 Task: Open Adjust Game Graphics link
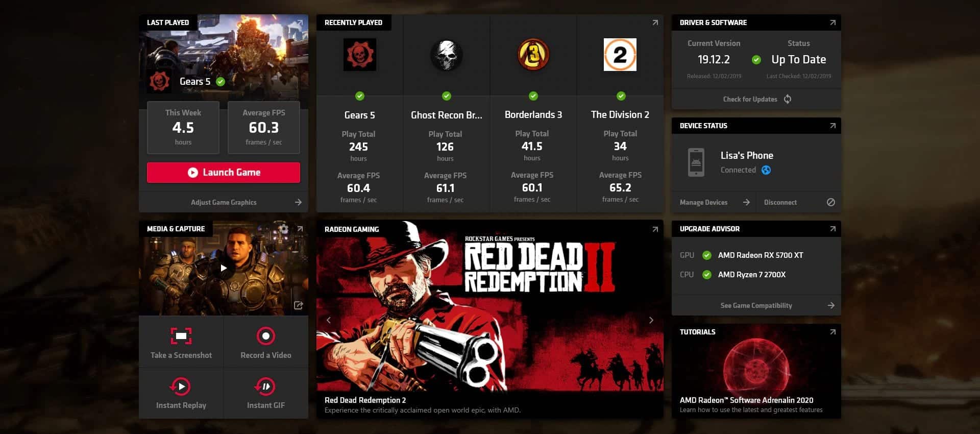click(224, 202)
